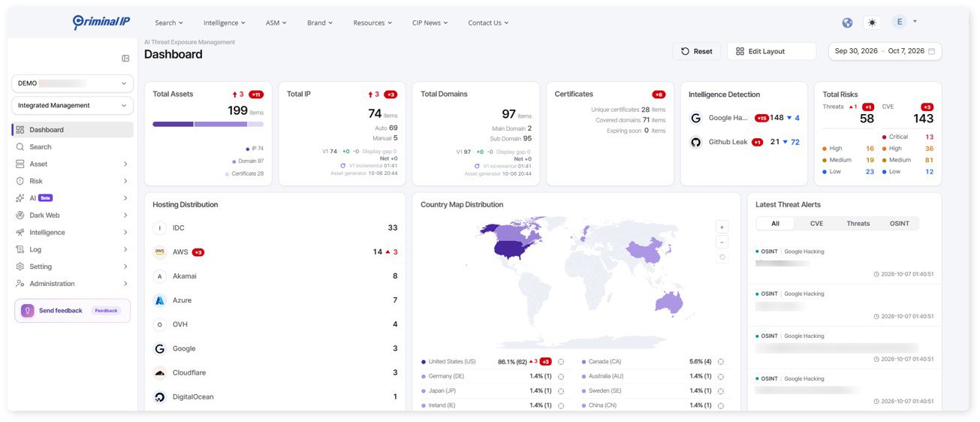Open the user profile E dropdown
Screen dimensions: 980x422
[x=905, y=22]
